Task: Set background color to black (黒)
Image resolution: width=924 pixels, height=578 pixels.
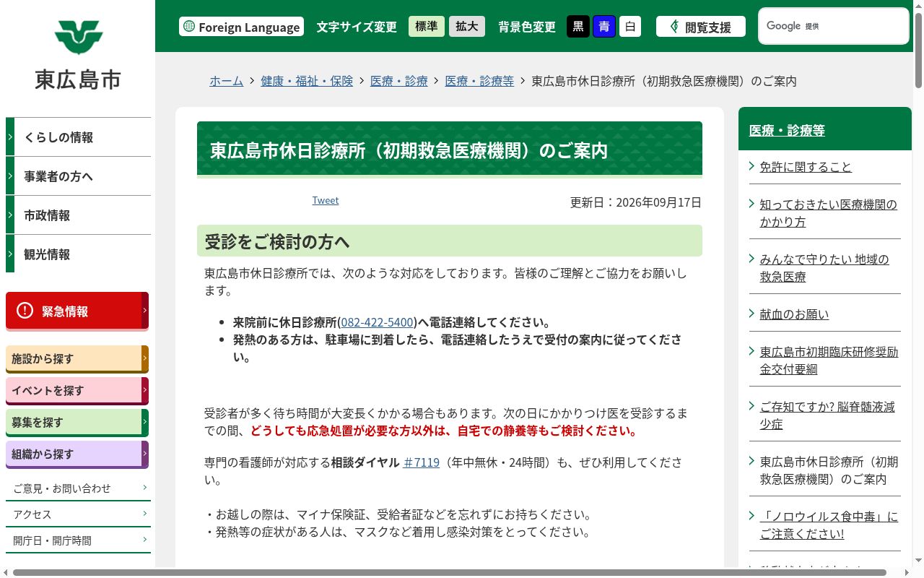Action: [x=578, y=27]
